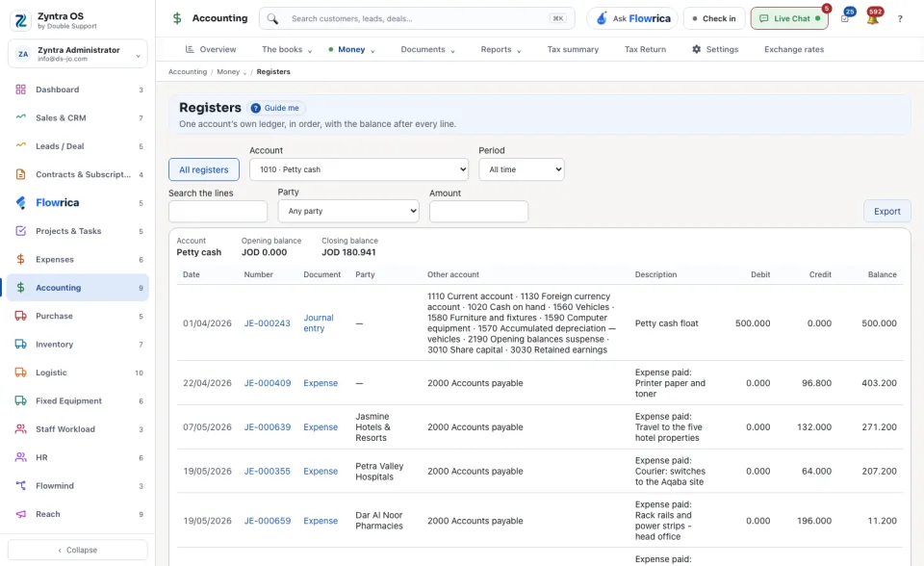Open the Purchase truck icon
Viewport: 924px width, 566px height.
pos(20,316)
